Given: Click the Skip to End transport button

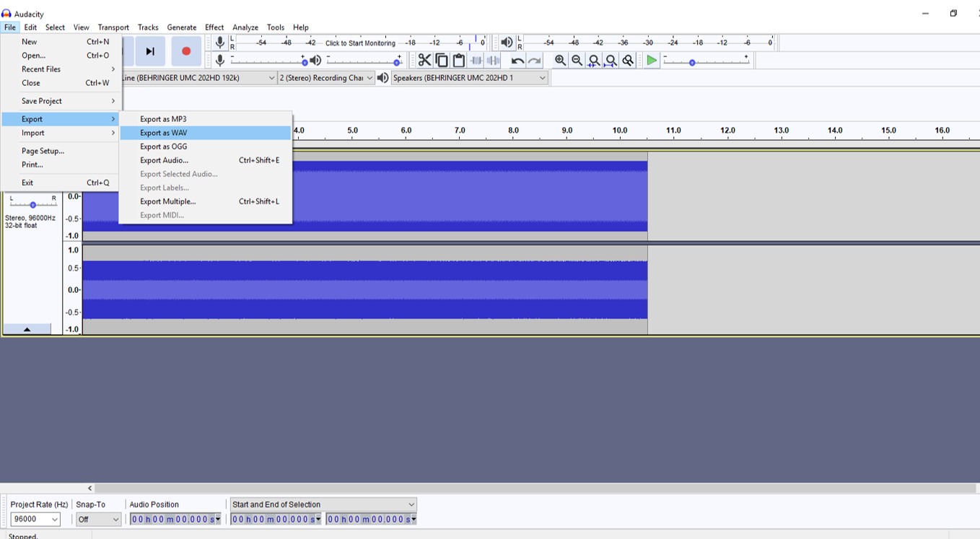Looking at the screenshot, I should [150, 51].
